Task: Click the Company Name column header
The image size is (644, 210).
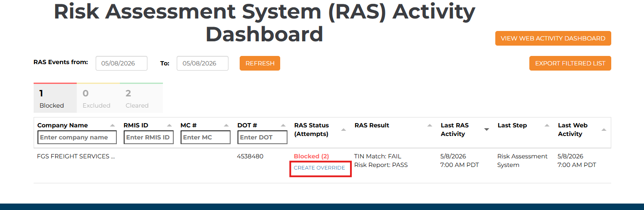Action: [63, 125]
